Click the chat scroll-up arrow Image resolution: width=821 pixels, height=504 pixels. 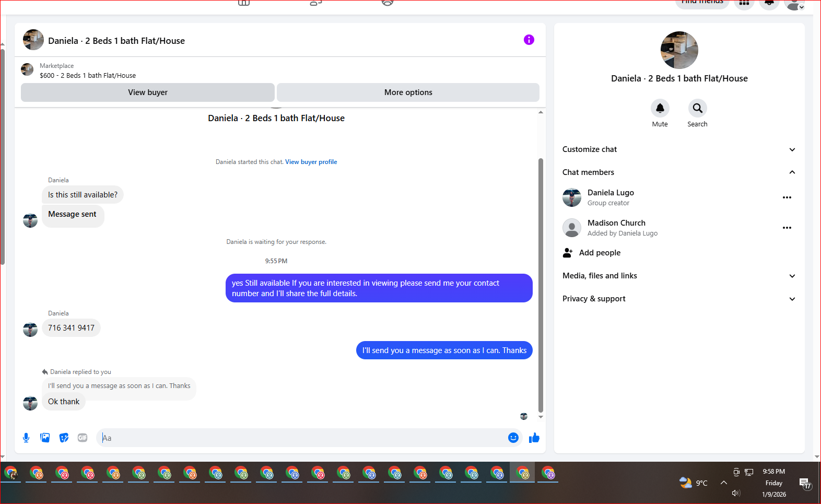tap(541, 112)
